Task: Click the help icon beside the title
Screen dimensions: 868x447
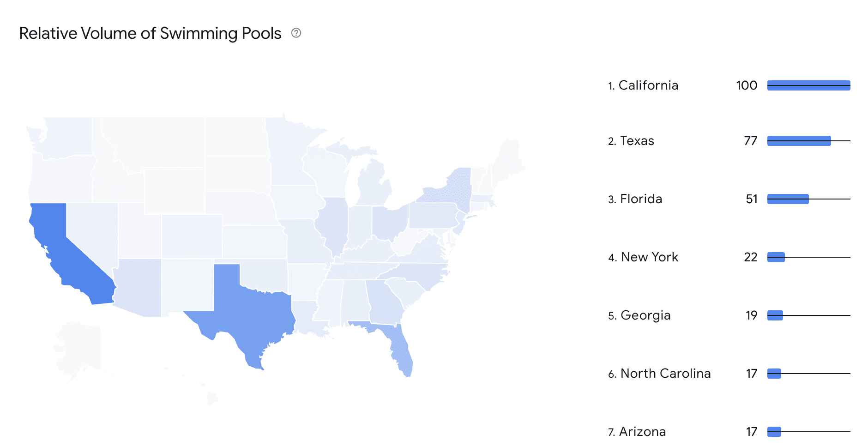Action: [296, 33]
